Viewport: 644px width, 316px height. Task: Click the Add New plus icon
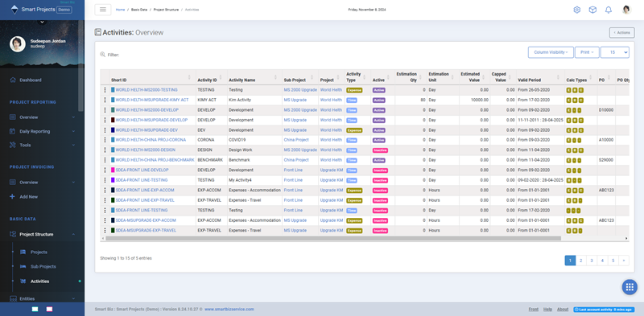point(13,196)
